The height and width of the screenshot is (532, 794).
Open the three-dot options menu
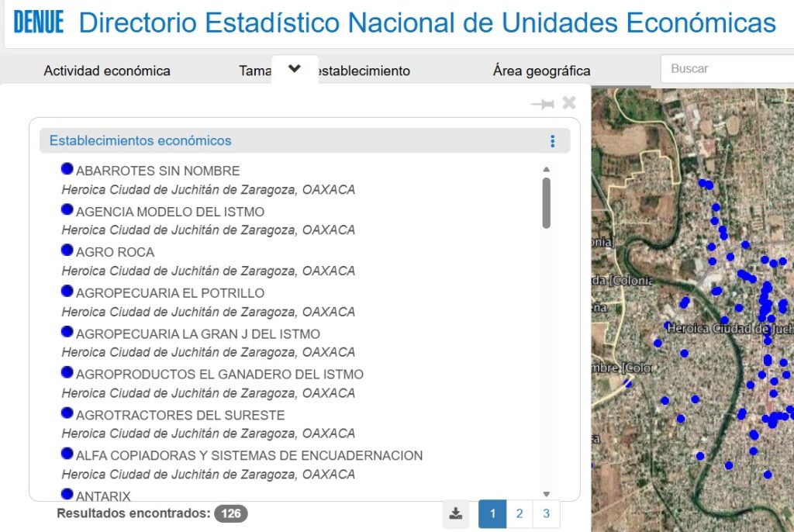click(552, 141)
